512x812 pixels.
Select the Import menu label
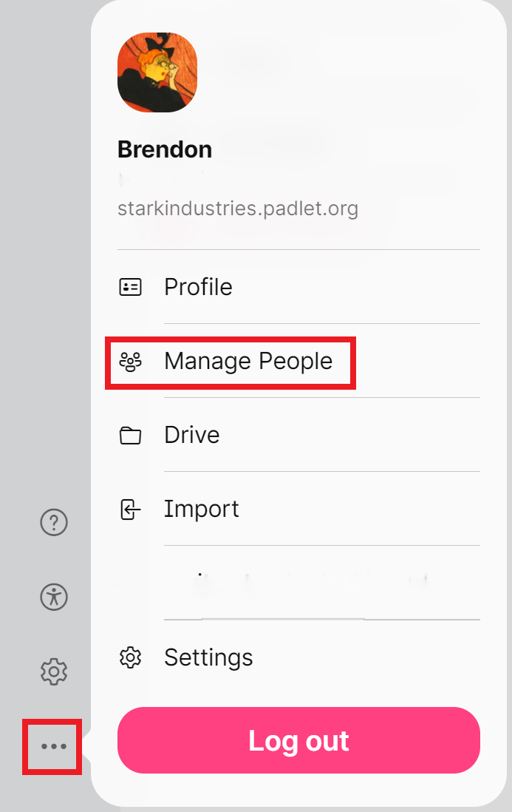[201, 509]
